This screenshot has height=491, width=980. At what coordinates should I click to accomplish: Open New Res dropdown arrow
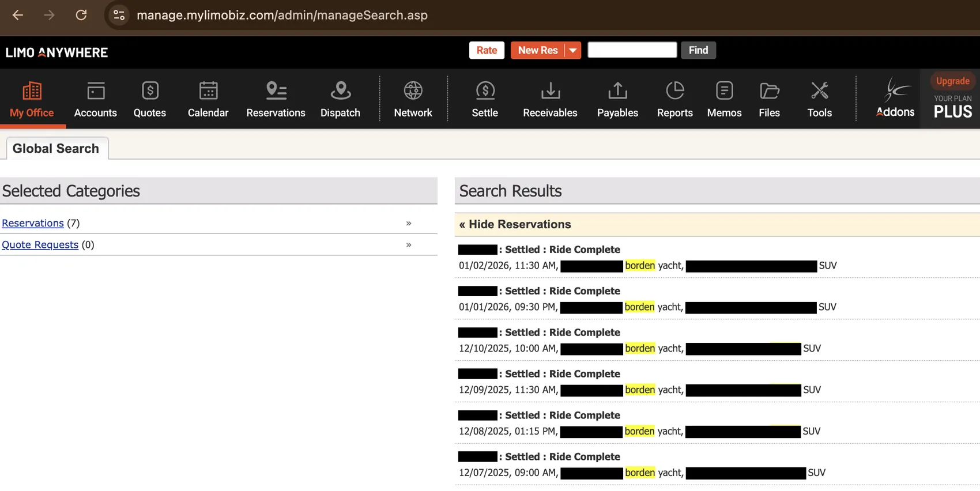pyautogui.click(x=572, y=50)
